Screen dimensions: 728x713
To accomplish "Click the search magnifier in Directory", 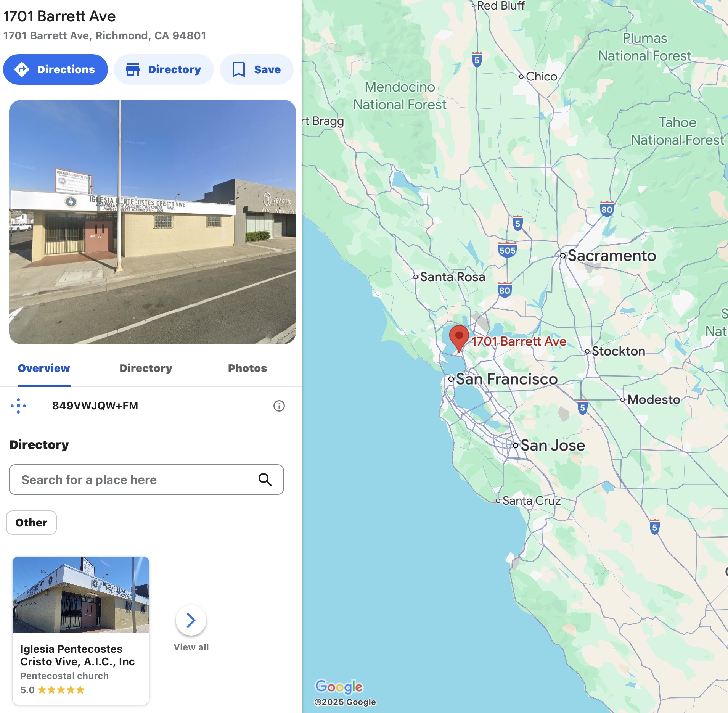I will pyautogui.click(x=265, y=480).
